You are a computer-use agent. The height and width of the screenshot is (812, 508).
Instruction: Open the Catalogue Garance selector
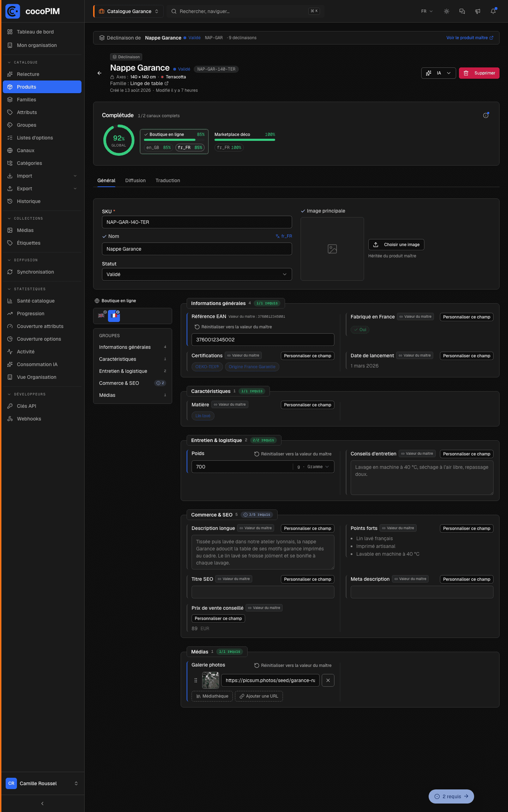128,11
